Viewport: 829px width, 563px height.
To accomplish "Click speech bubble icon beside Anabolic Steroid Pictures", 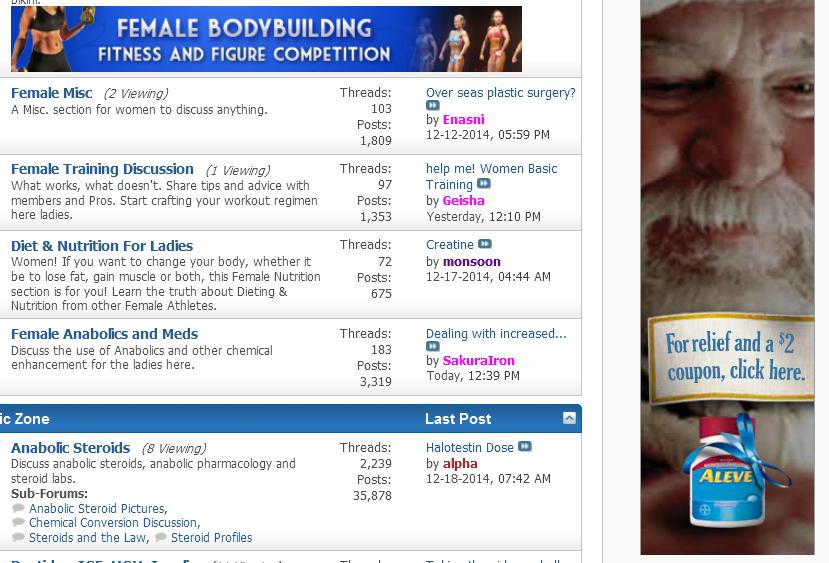I will coord(18,508).
